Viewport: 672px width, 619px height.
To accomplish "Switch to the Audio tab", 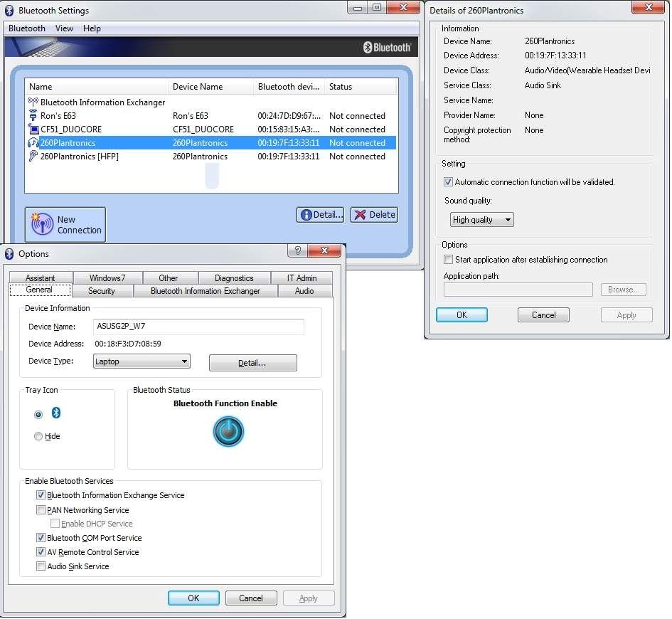I will coord(305,290).
